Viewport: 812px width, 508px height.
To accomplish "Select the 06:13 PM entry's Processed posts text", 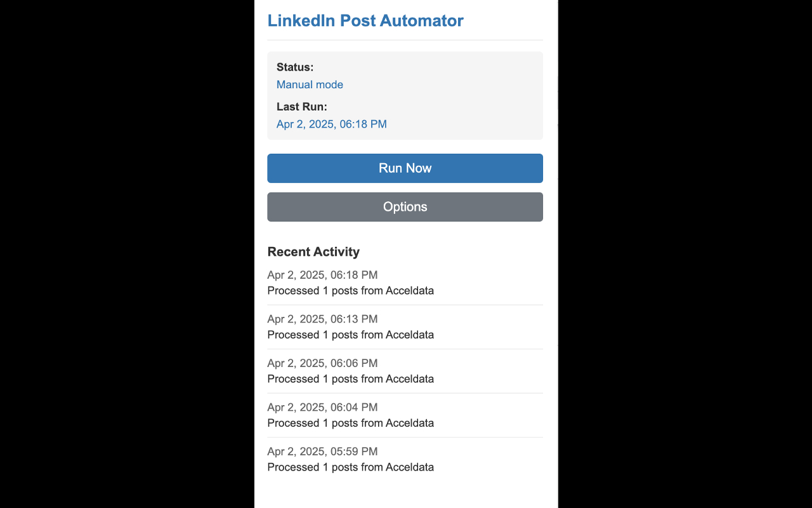I will (350, 335).
